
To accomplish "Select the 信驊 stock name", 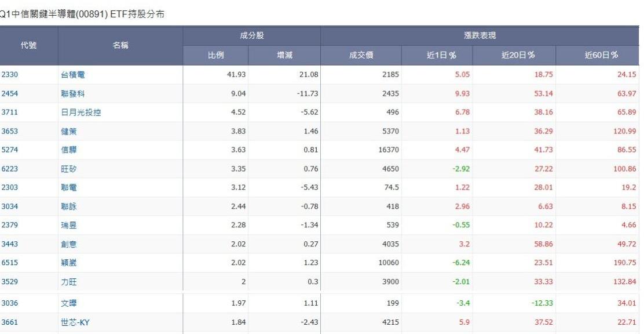I will [68, 150].
